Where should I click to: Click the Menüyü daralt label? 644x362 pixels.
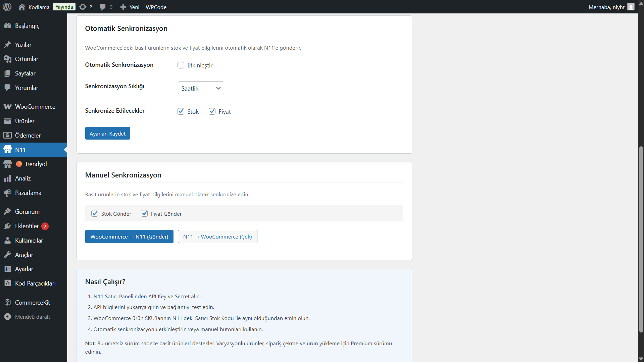[x=33, y=317]
